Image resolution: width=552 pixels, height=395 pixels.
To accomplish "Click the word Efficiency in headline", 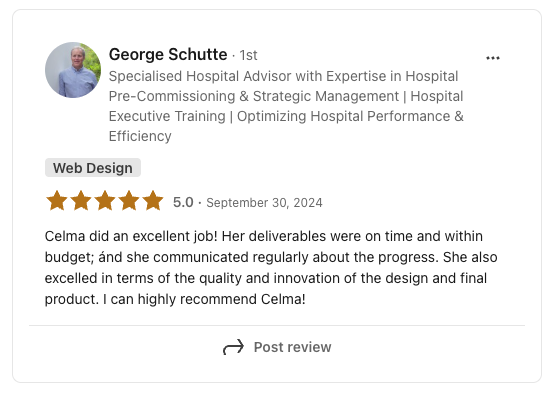I will coord(140,136).
